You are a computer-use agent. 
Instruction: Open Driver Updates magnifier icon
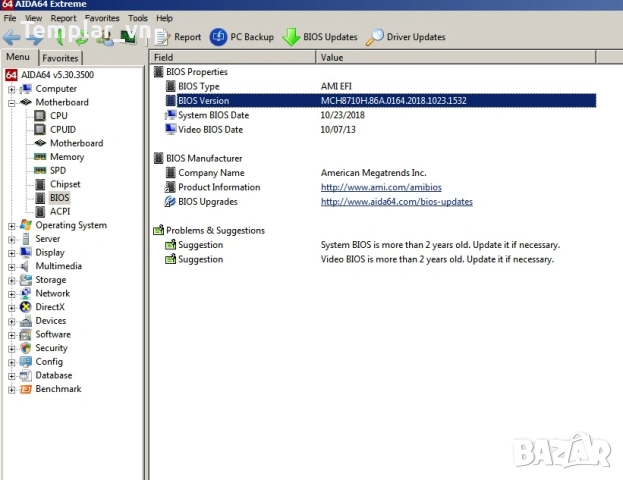375,37
